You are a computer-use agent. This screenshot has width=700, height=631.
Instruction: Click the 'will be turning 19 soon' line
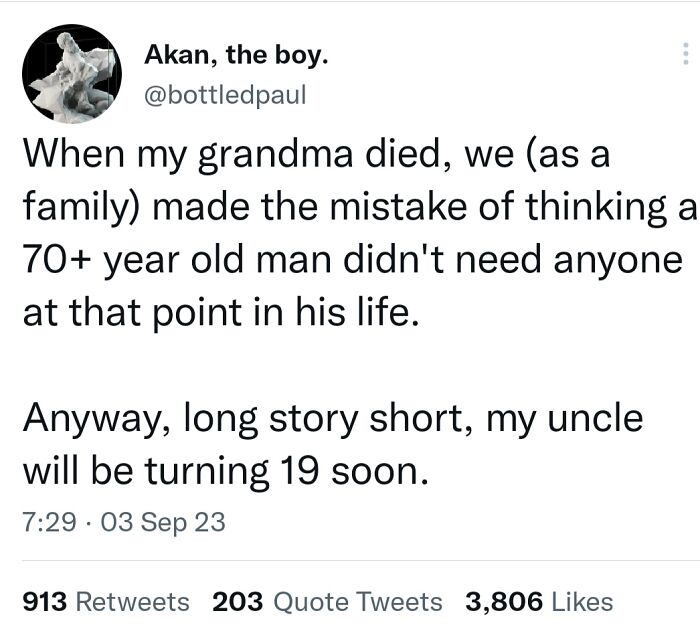pyautogui.click(x=225, y=468)
